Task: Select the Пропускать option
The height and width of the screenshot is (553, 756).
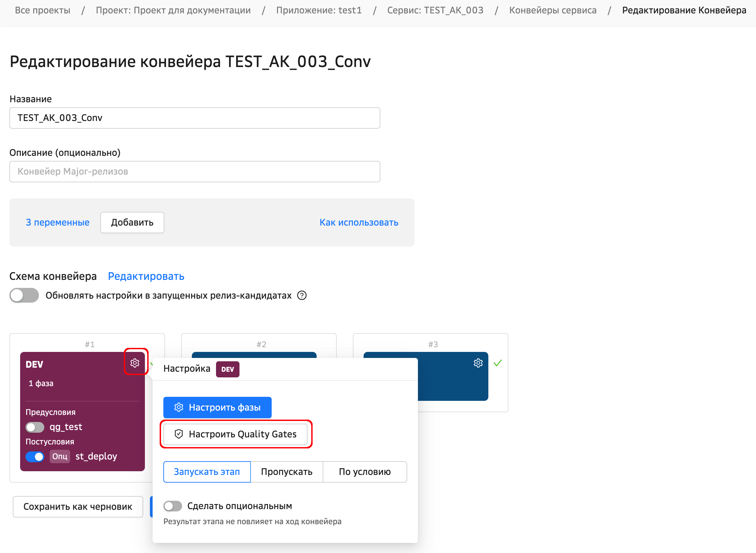Action: (286, 472)
